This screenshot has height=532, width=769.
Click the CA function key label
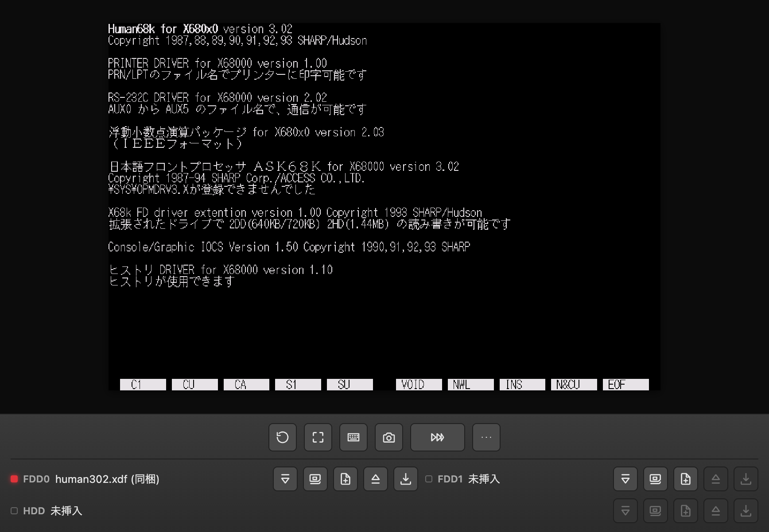[x=246, y=385]
